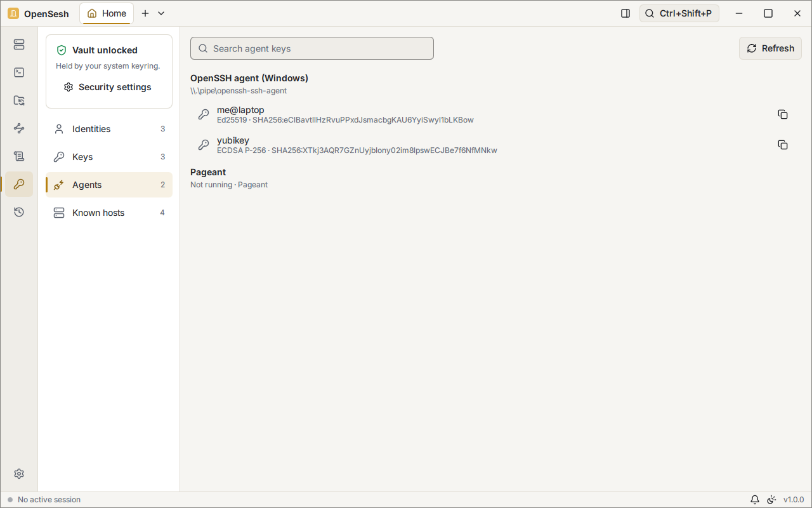Select the key vault icon in rail
812x508 pixels.
(x=19, y=184)
